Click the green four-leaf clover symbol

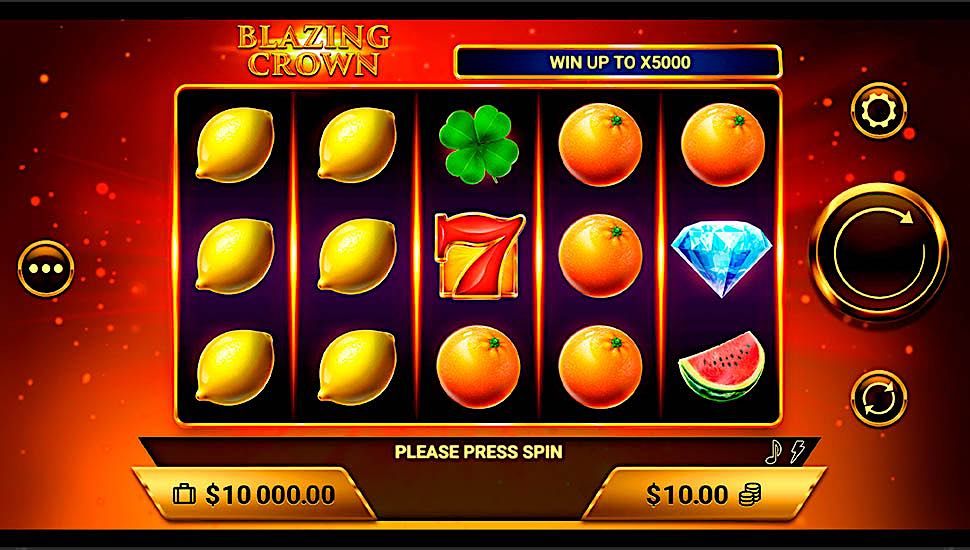pyautogui.click(x=479, y=144)
